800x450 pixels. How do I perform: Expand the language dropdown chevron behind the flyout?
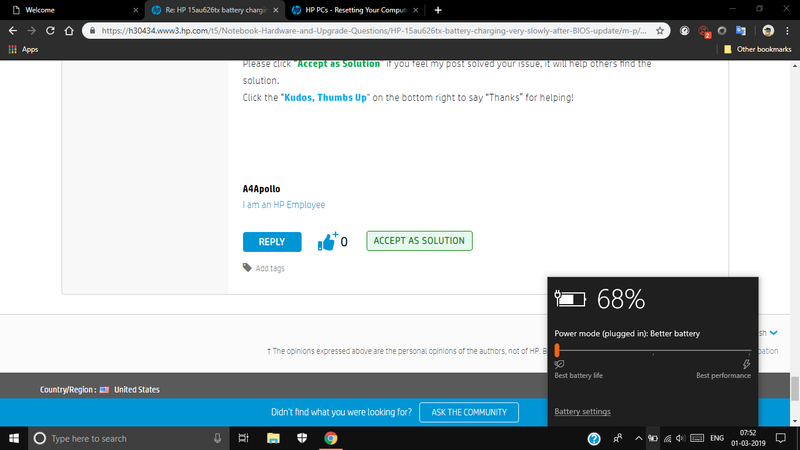point(774,333)
